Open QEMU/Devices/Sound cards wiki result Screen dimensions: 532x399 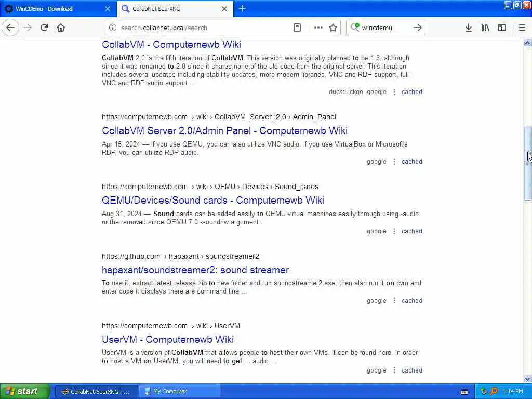tap(213, 200)
